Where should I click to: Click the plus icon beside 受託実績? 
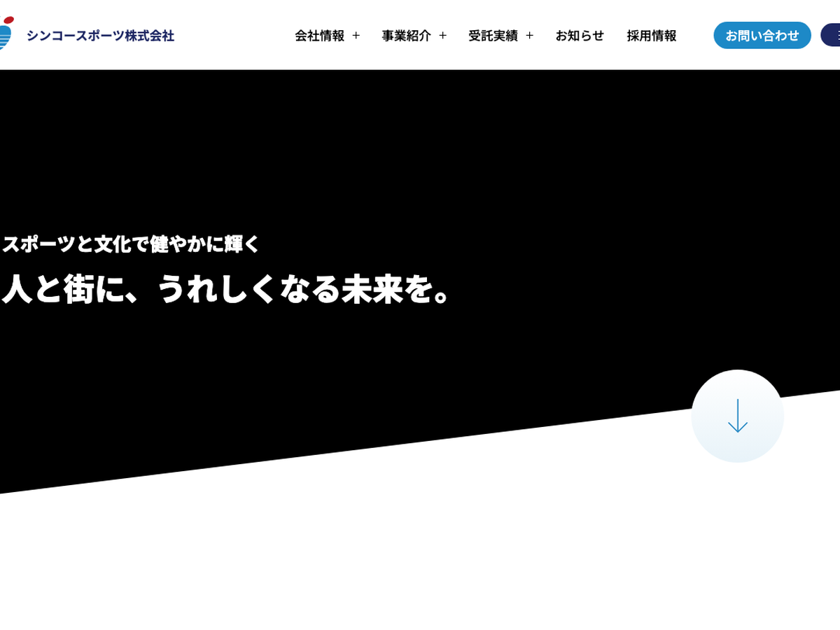[529, 36]
